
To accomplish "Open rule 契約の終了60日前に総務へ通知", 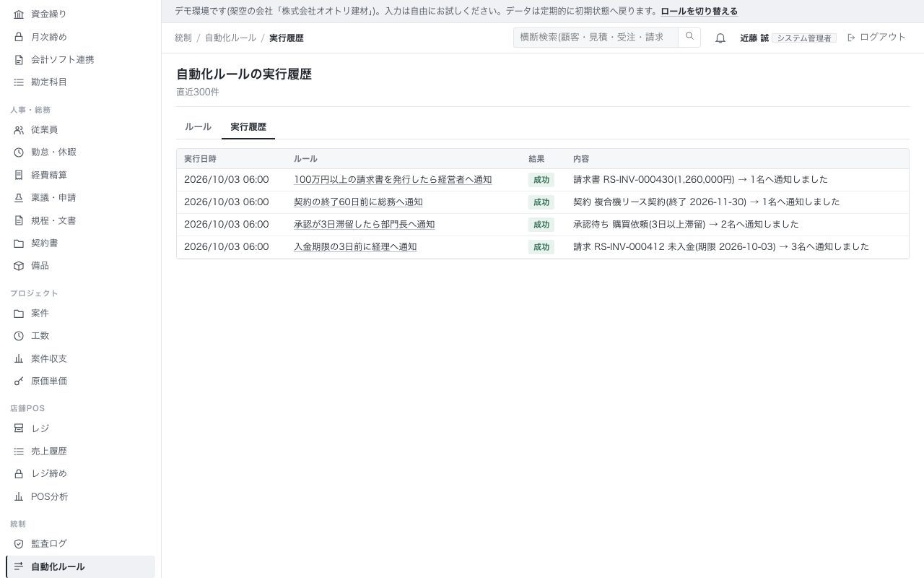I will [358, 202].
